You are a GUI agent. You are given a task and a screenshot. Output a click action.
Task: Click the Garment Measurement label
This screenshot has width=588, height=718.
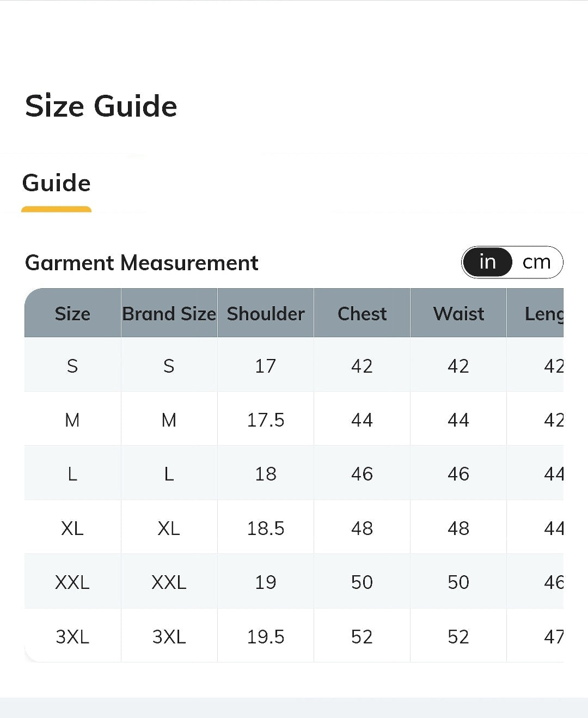pyautogui.click(x=142, y=263)
